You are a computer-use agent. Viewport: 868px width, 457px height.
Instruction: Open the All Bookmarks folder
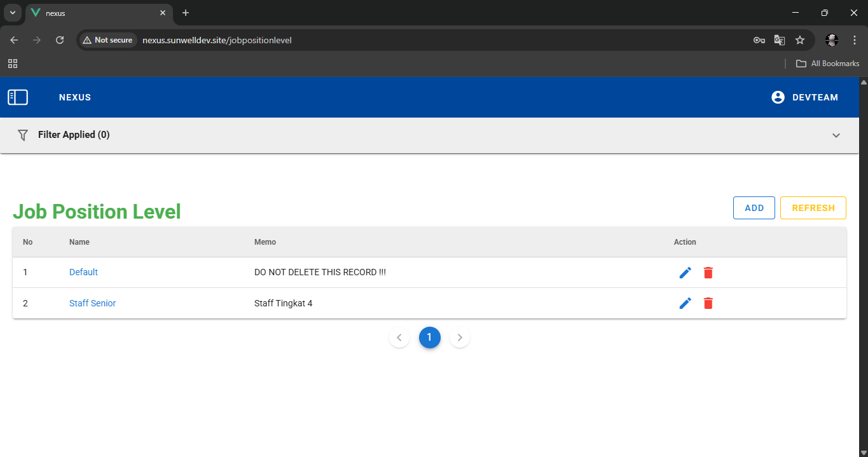(x=828, y=64)
